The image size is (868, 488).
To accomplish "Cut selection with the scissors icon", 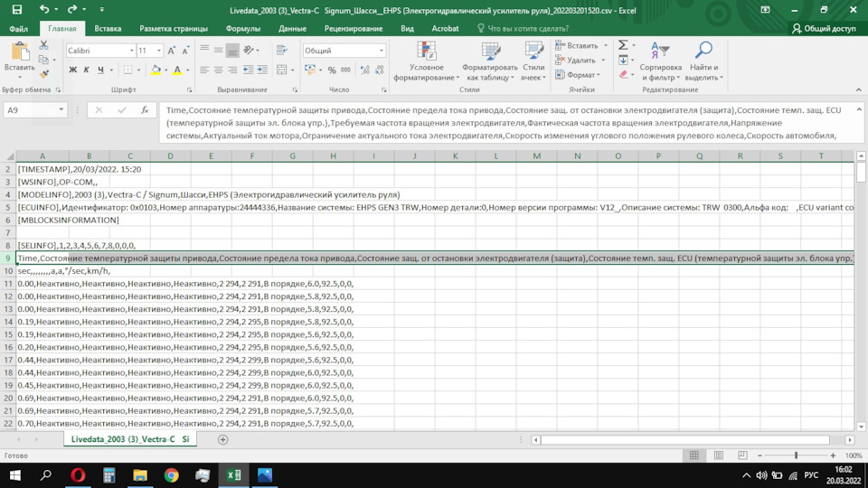I will (x=43, y=45).
